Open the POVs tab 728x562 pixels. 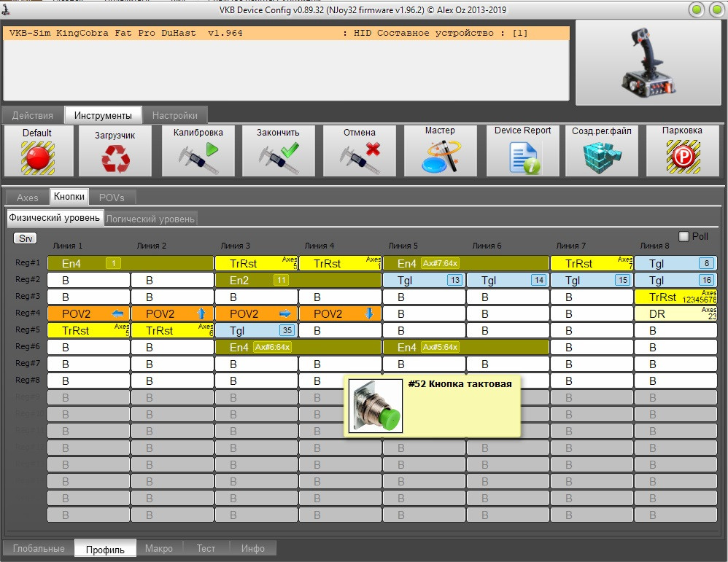click(112, 198)
